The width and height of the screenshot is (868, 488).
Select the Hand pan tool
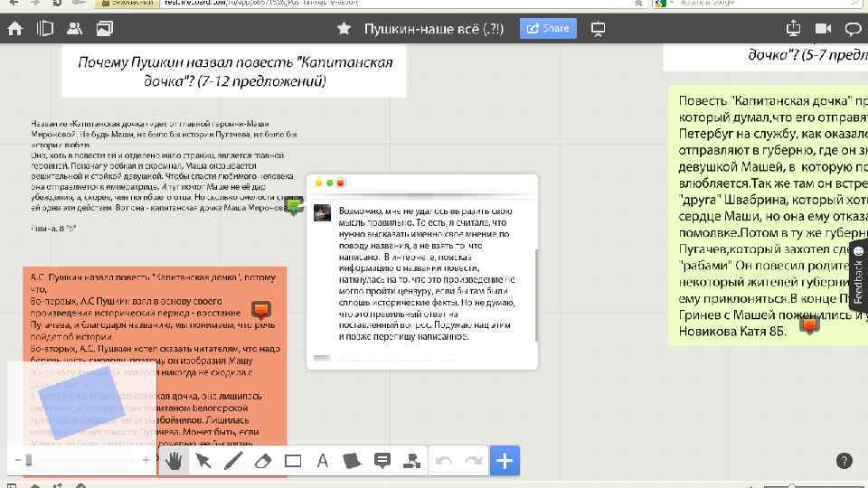tap(174, 461)
